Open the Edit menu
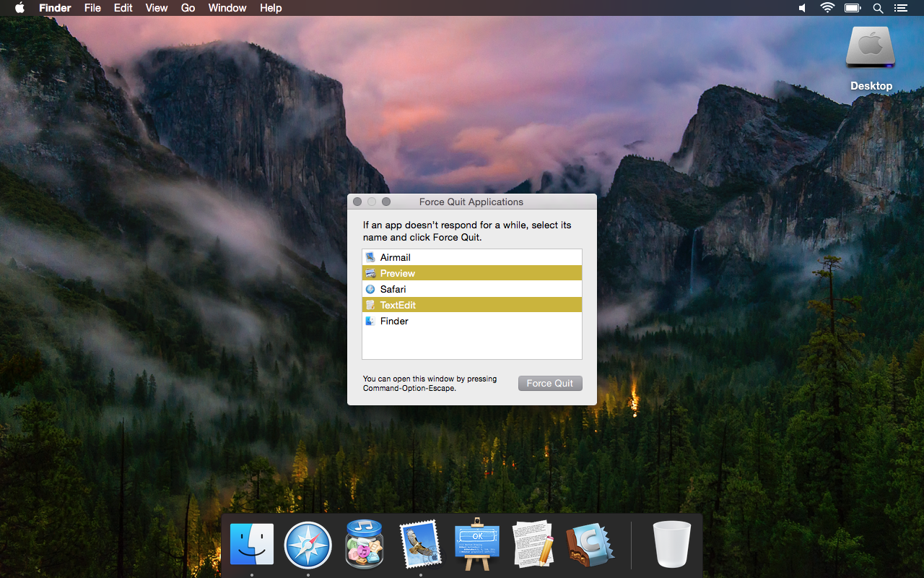 (x=123, y=8)
